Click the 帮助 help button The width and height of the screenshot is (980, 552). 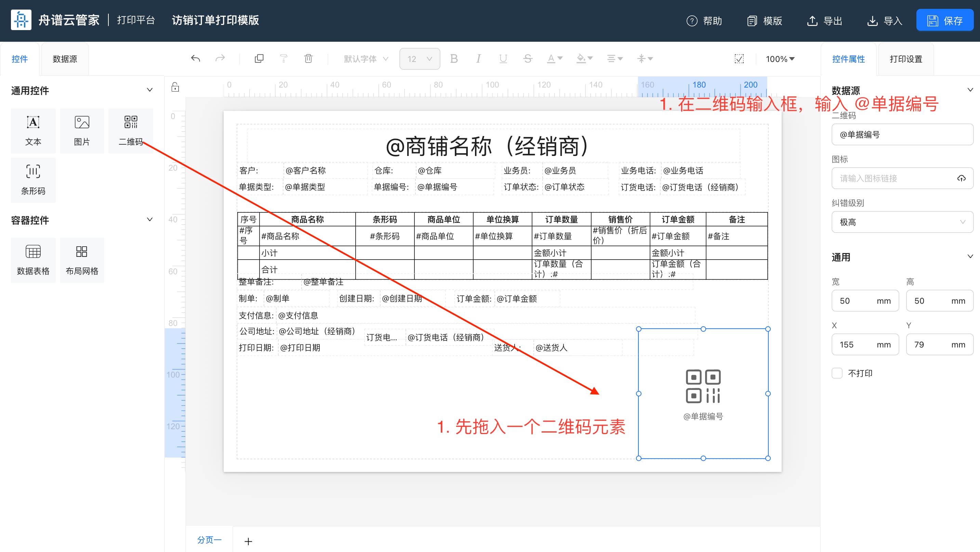pyautogui.click(x=704, y=21)
